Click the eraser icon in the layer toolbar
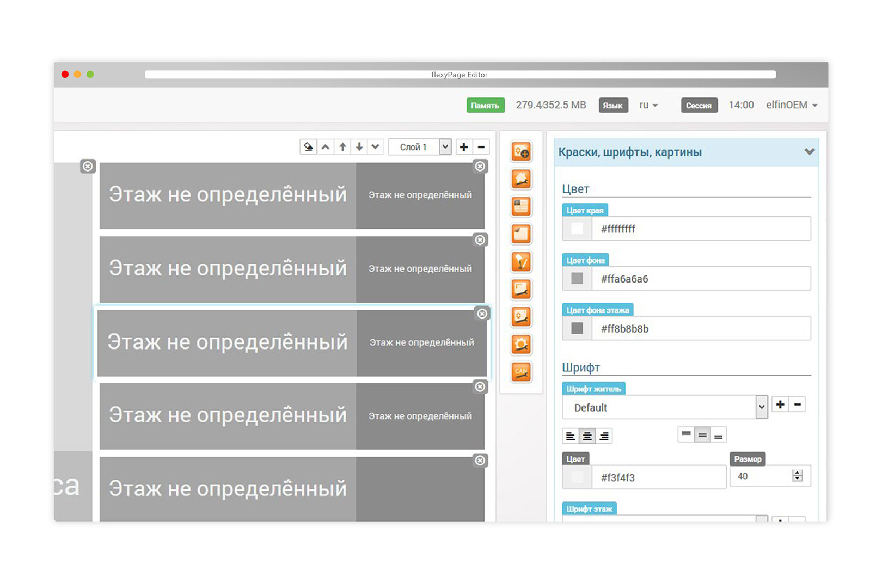The width and height of the screenshot is (882, 588). [x=308, y=147]
